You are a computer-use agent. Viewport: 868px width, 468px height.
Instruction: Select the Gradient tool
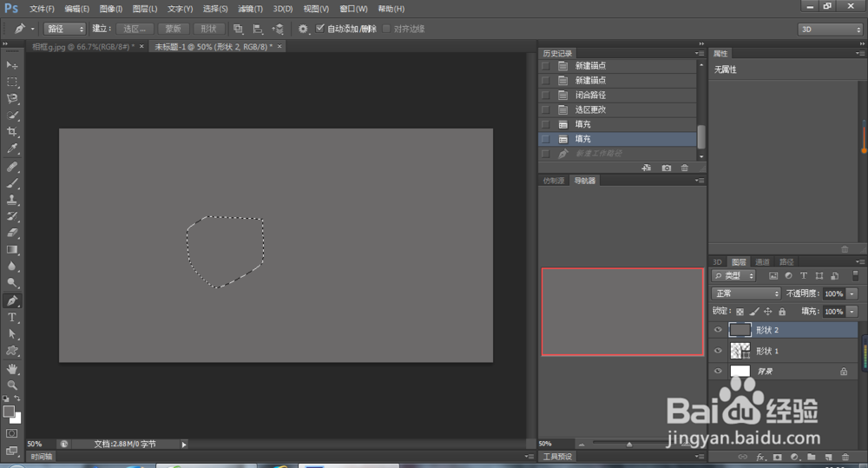pyautogui.click(x=11, y=250)
